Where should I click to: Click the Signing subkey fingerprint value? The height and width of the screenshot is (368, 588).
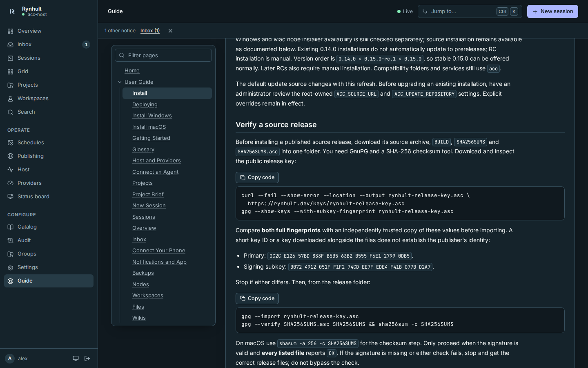point(361,267)
